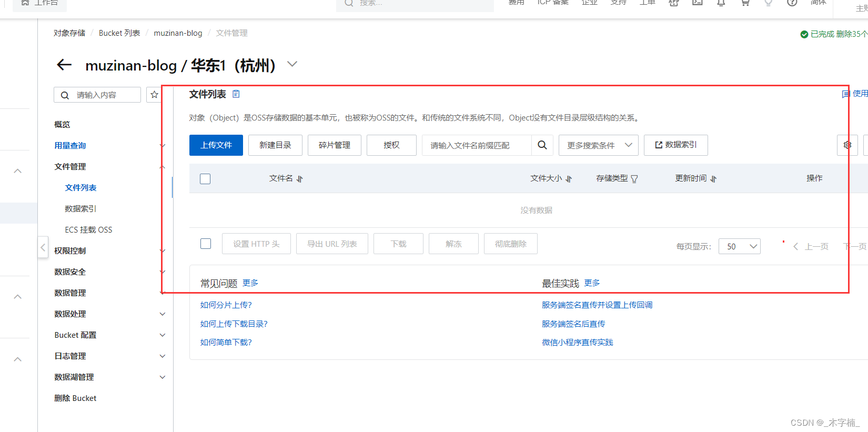This screenshot has height=432, width=868.
Task: Click the 下载 button below the table
Action: click(x=398, y=244)
